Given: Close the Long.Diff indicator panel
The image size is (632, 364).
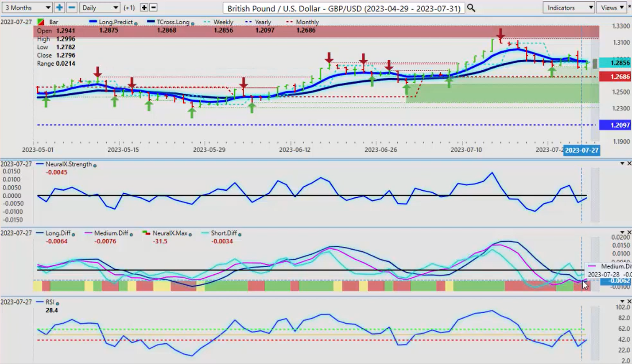Looking at the screenshot, I should tap(629, 232).
